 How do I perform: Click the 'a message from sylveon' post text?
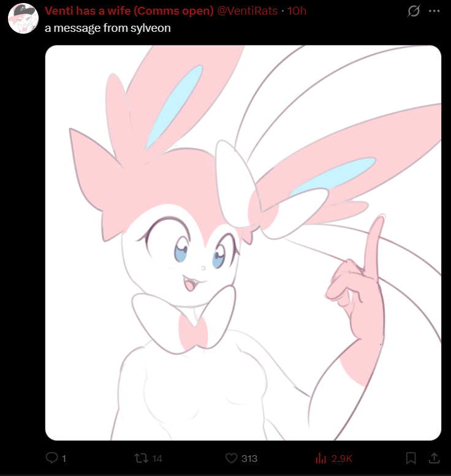pyautogui.click(x=107, y=28)
